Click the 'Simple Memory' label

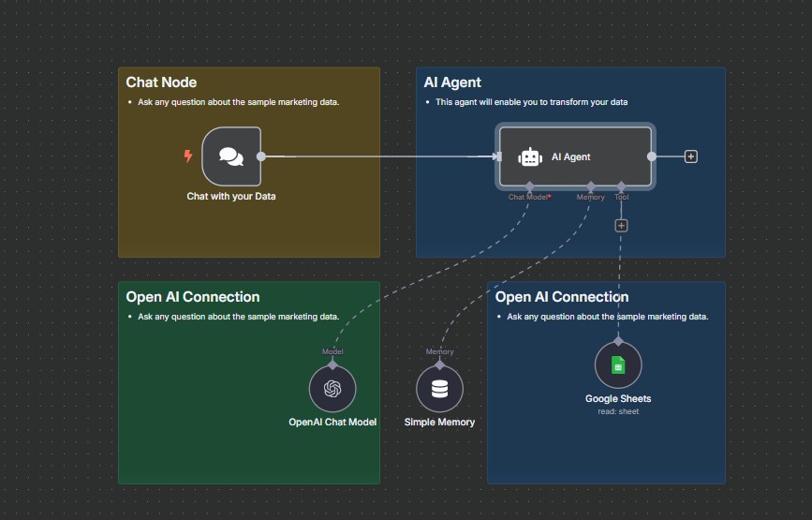click(x=439, y=423)
